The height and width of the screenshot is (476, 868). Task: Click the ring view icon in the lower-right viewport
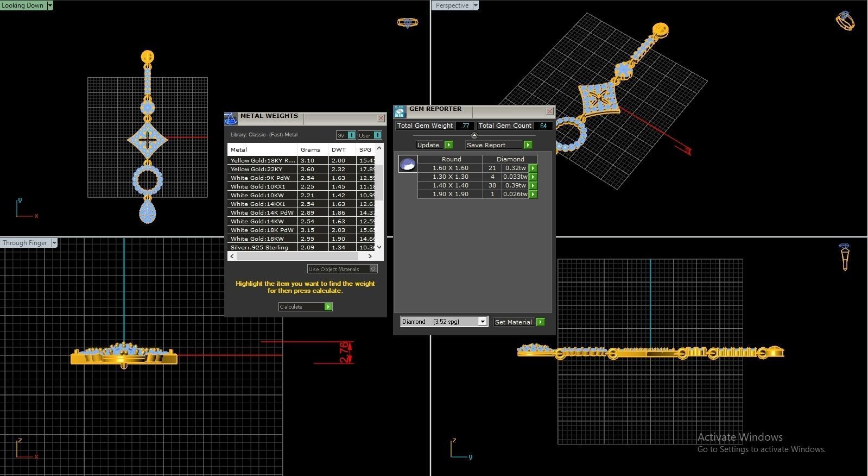845,257
